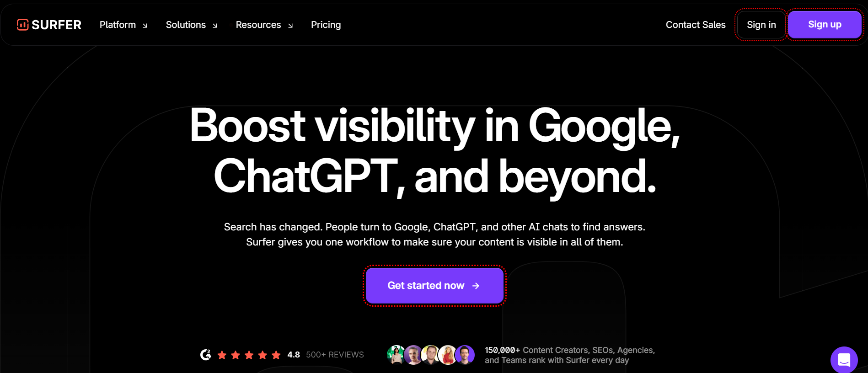Click the 500+ REVIEWS text
The height and width of the screenshot is (373, 868).
pos(335,355)
